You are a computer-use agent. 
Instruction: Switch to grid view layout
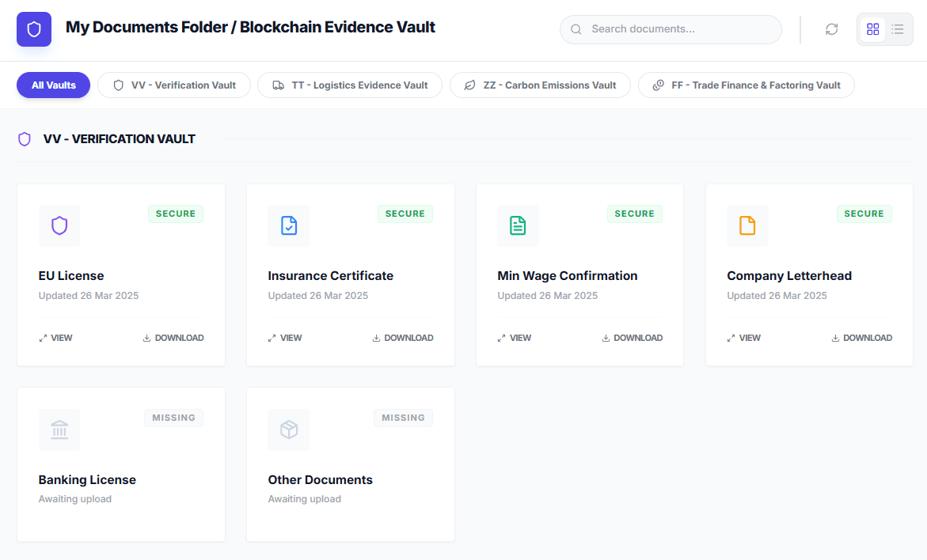(872, 29)
